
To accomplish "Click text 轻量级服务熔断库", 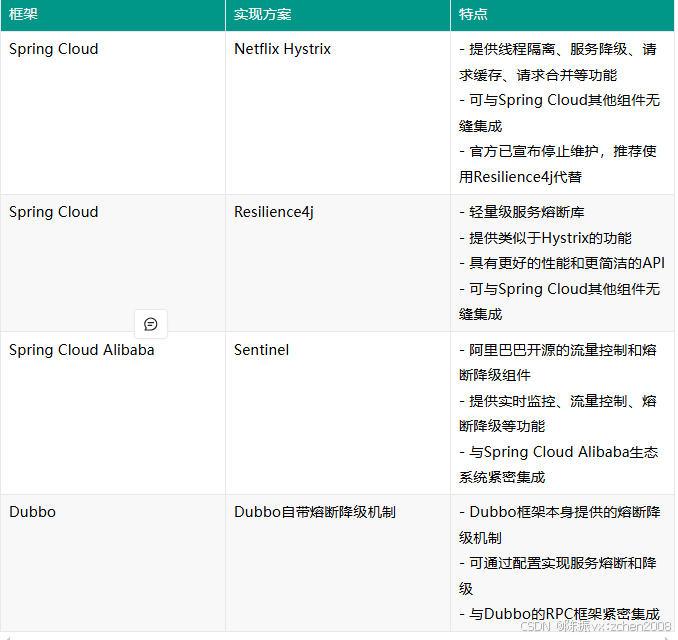I will 527,212.
